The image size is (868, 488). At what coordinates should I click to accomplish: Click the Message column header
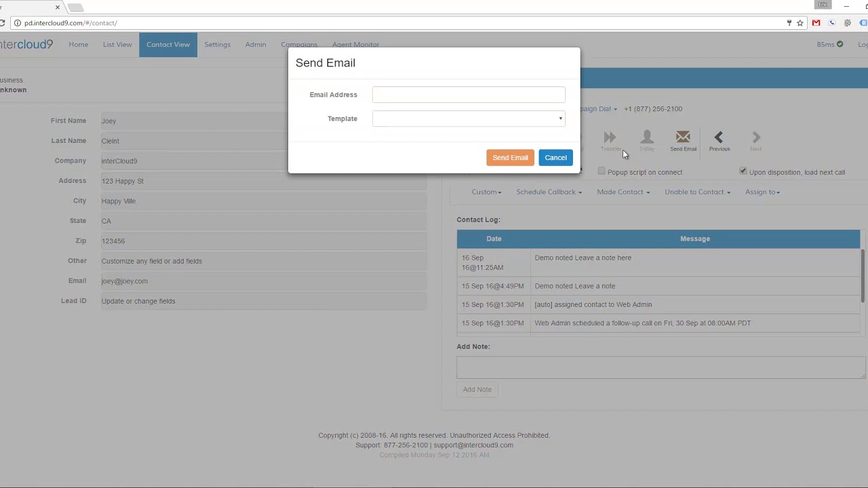(695, 239)
